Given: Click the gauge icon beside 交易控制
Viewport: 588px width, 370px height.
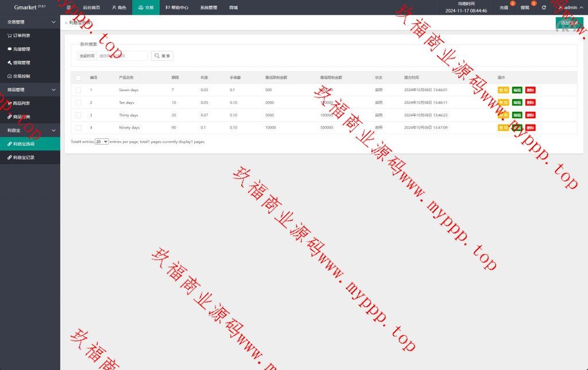Looking at the screenshot, I should pos(9,76).
